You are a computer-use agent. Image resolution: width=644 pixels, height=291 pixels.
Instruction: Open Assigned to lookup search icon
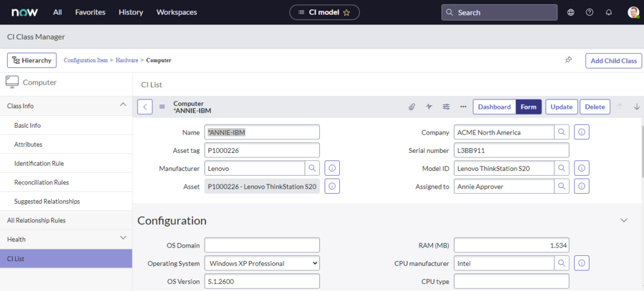562,186
